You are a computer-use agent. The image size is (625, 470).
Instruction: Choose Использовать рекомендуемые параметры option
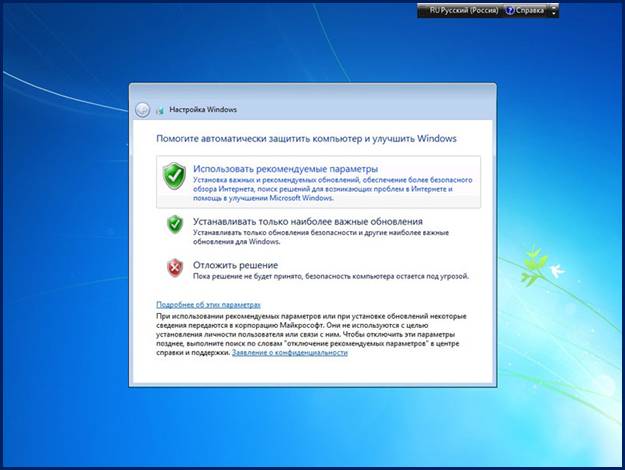(x=318, y=182)
